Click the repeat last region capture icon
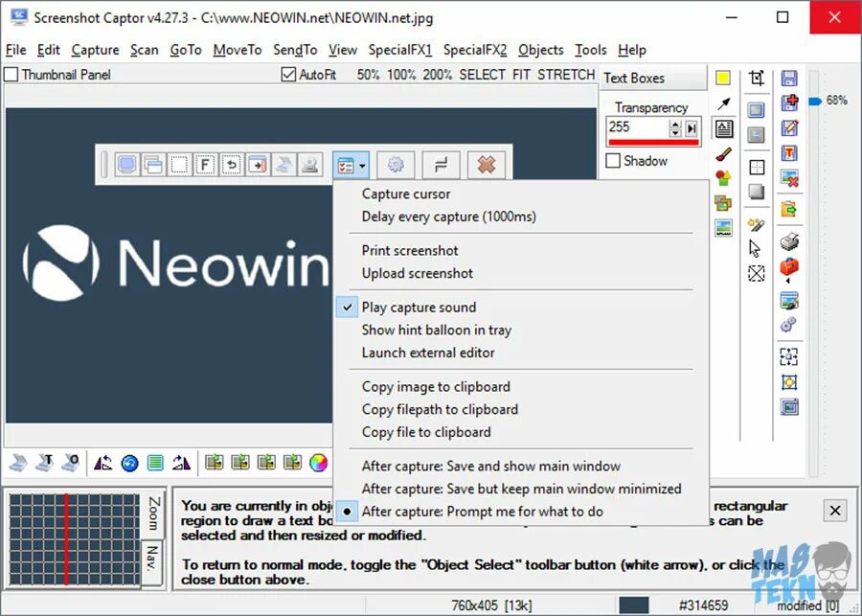This screenshot has height=616, width=862. click(232, 165)
